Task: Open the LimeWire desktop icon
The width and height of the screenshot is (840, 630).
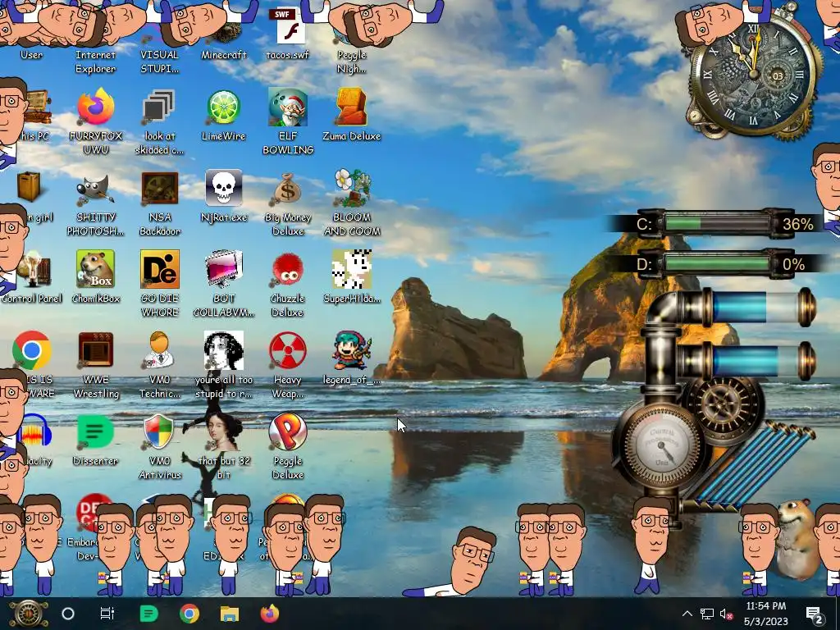Action: [x=223, y=107]
